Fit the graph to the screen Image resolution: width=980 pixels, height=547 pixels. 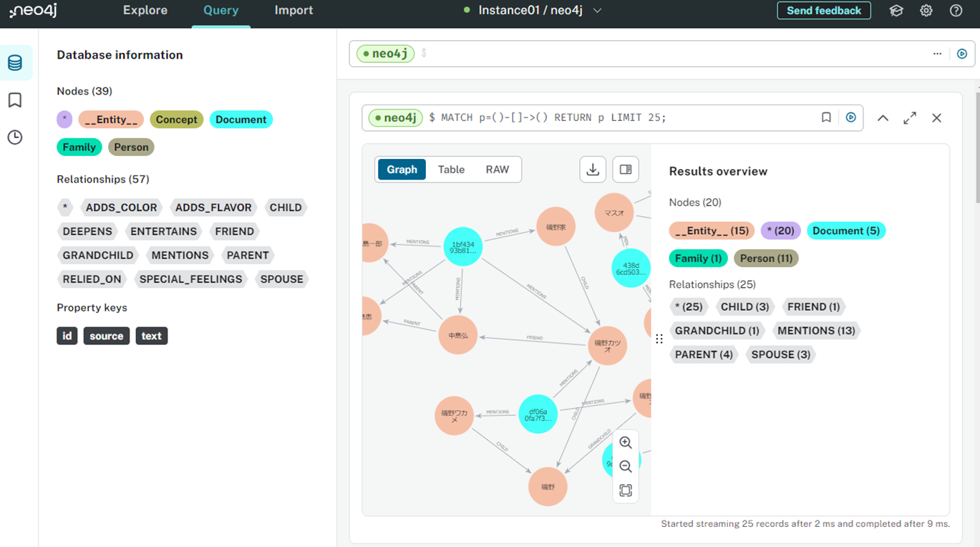626,490
